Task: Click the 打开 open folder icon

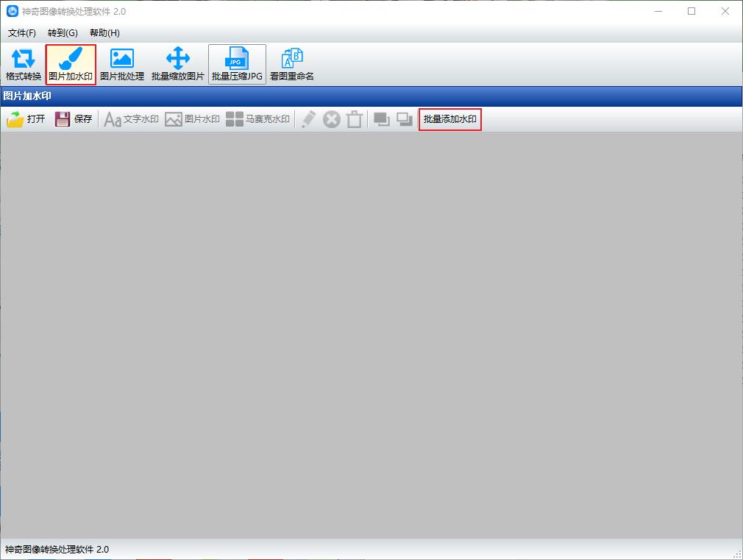Action: (15, 119)
